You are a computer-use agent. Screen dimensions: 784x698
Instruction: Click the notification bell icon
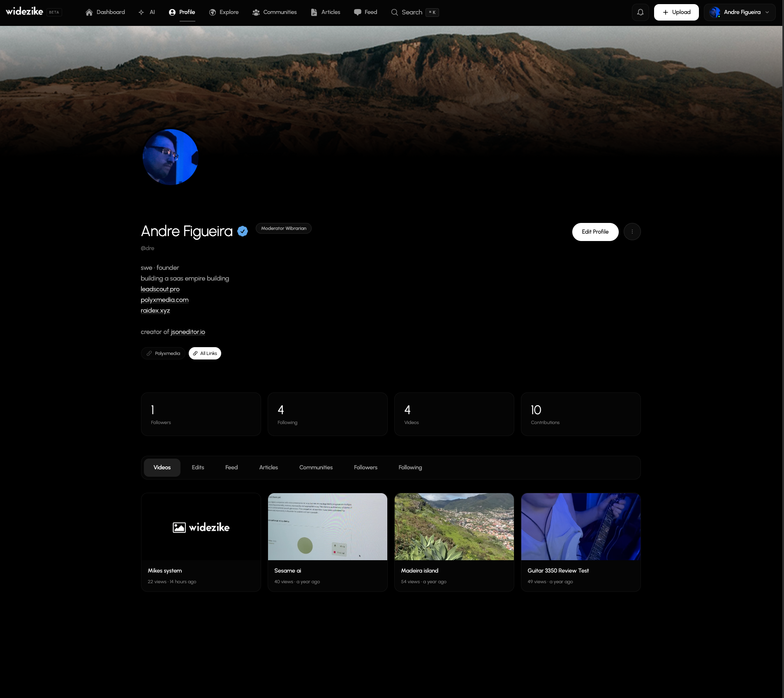point(640,12)
